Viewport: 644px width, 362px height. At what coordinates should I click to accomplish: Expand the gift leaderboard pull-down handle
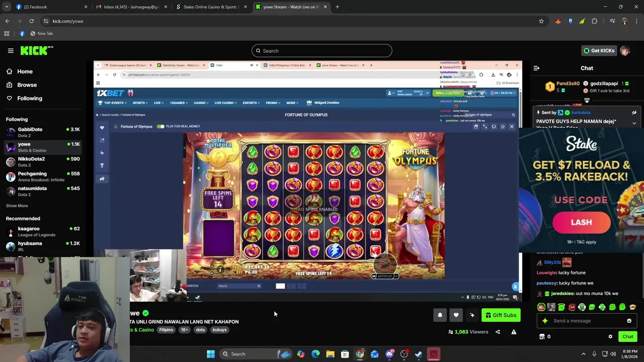587,101
